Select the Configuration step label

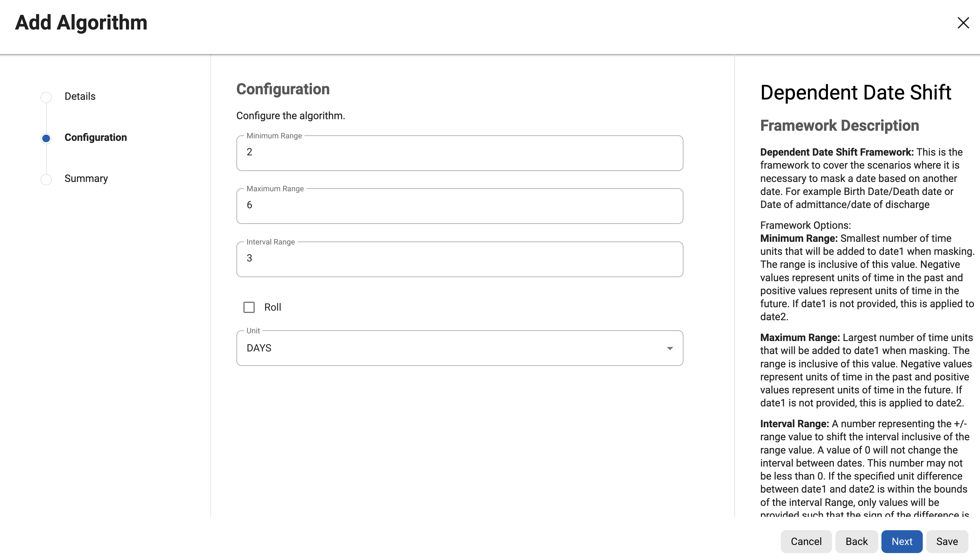pyautogui.click(x=96, y=138)
